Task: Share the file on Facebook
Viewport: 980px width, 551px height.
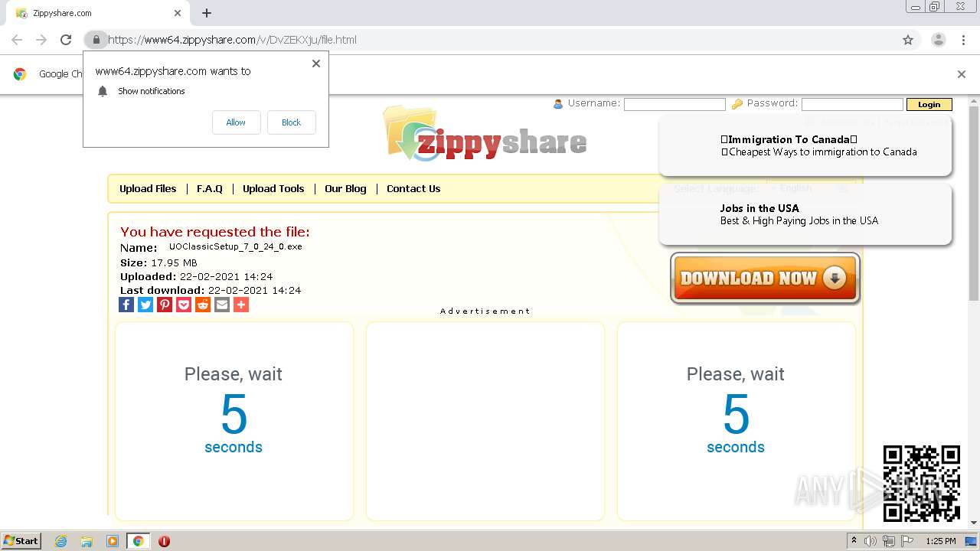Action: pos(126,305)
